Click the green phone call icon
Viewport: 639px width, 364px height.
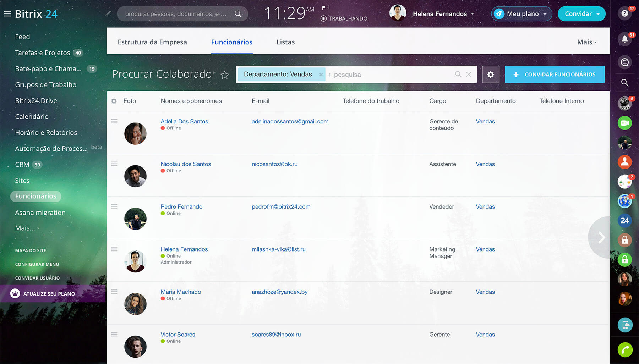point(624,350)
